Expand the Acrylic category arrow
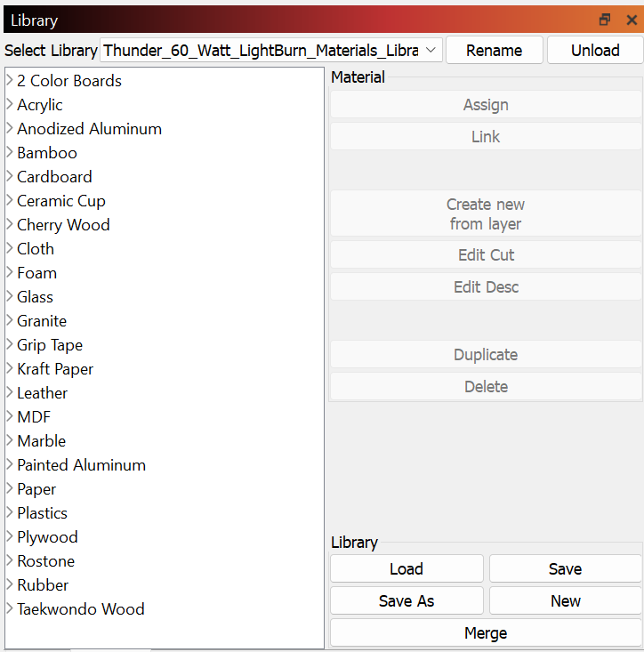Viewport: 644px width, 652px height. pos(10,104)
